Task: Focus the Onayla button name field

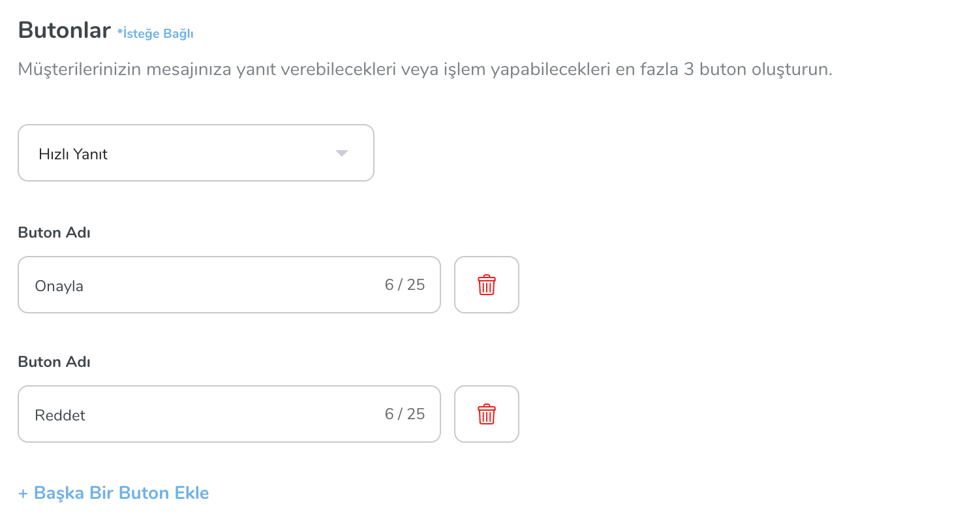Action: pos(229,285)
